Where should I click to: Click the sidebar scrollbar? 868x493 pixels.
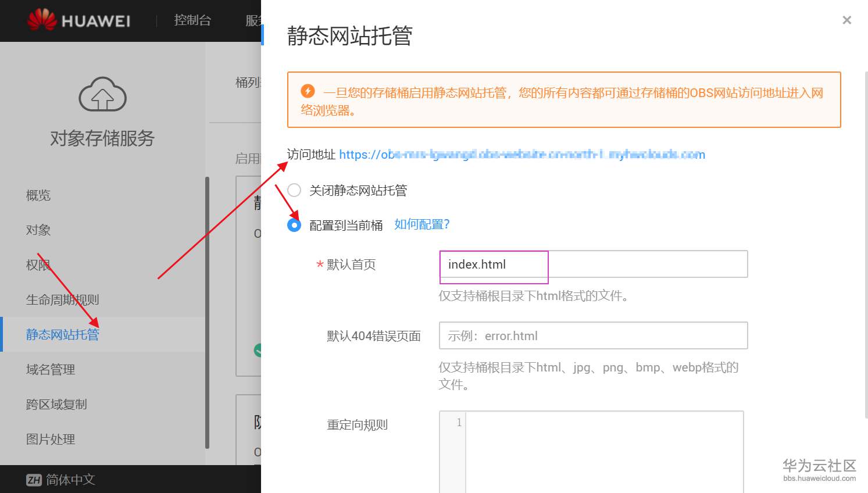click(207, 313)
